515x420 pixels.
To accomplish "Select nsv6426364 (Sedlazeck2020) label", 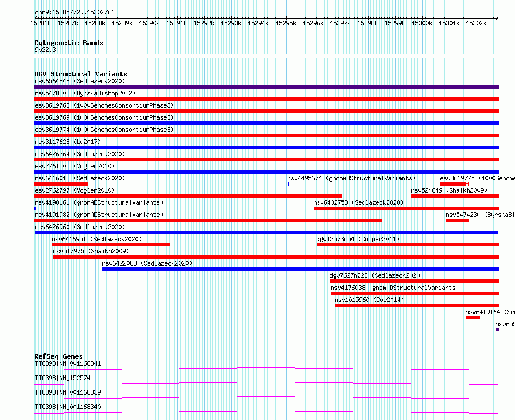I will 80,154.
